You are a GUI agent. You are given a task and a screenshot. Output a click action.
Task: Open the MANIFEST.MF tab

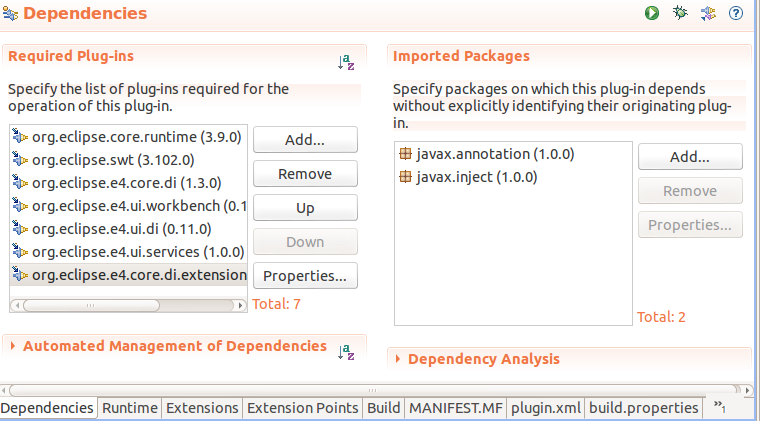[x=454, y=408]
